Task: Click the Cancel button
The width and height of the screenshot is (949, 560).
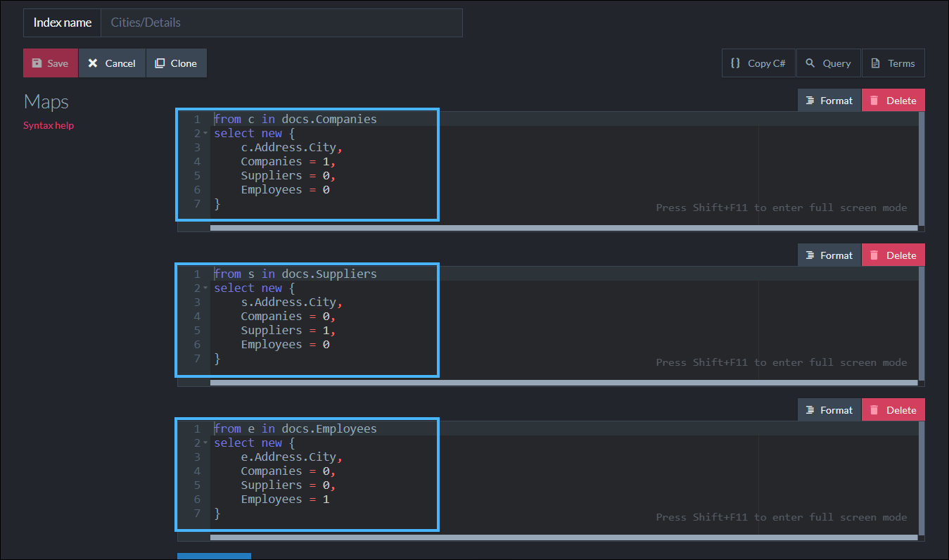Action: point(112,63)
